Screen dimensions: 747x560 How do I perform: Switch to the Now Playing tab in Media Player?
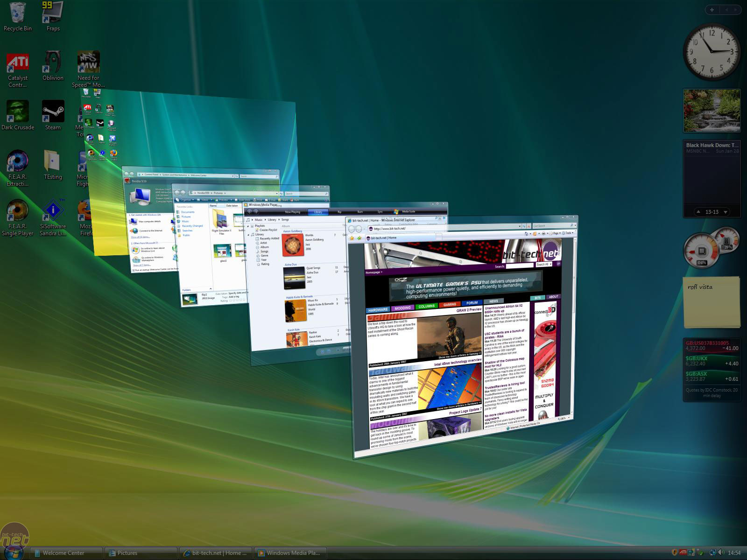click(x=293, y=212)
